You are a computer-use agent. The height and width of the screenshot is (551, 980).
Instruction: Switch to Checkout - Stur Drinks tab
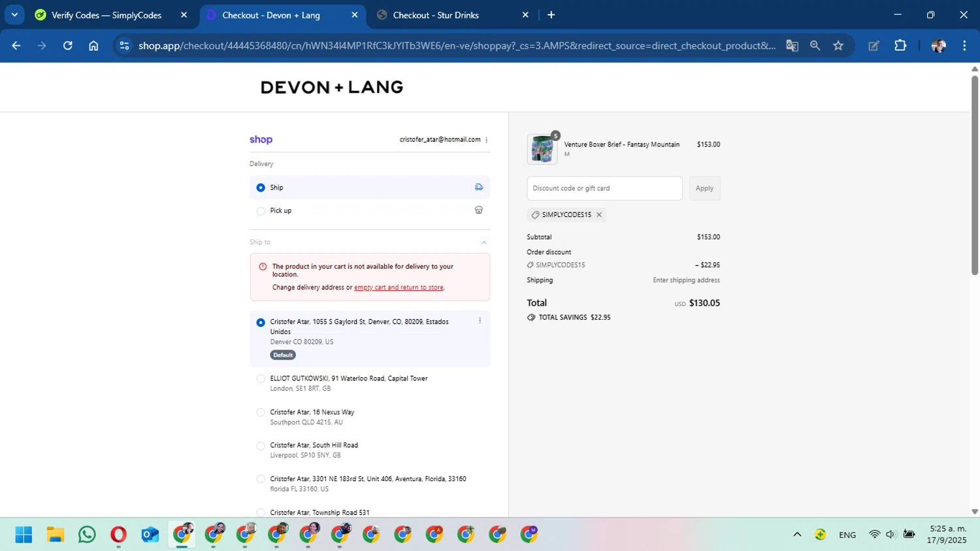(436, 15)
